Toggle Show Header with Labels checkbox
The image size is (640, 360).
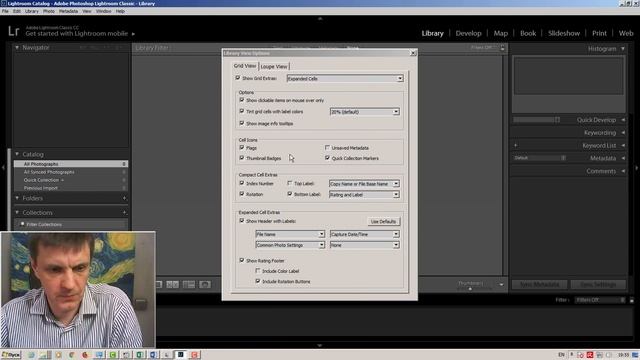point(242,221)
